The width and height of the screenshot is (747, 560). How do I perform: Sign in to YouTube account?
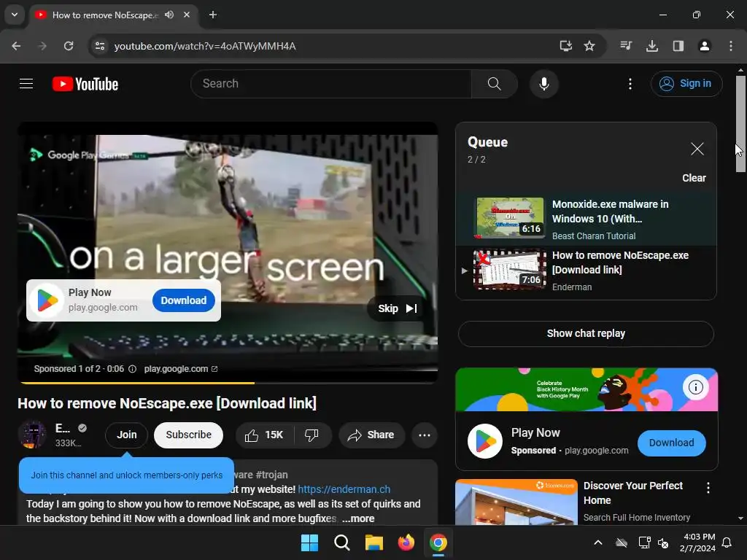(686, 84)
